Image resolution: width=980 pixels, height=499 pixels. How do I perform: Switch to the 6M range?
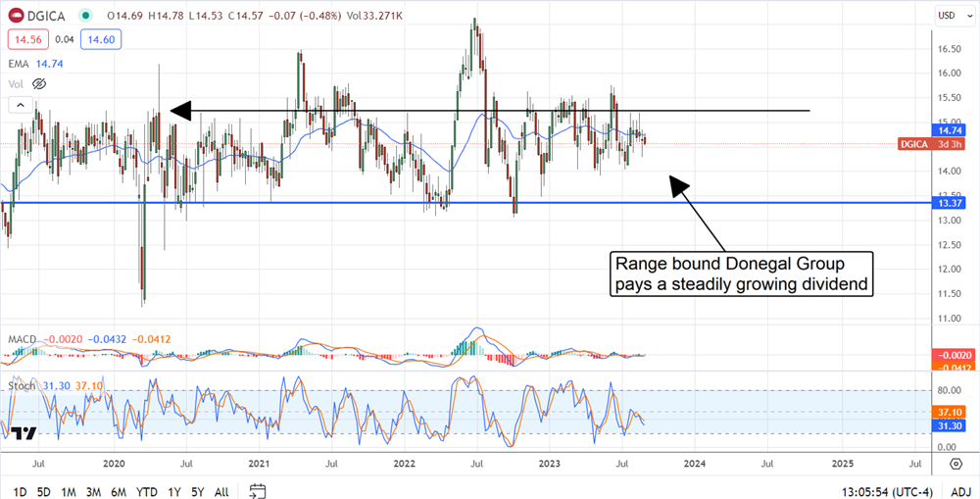click(119, 491)
